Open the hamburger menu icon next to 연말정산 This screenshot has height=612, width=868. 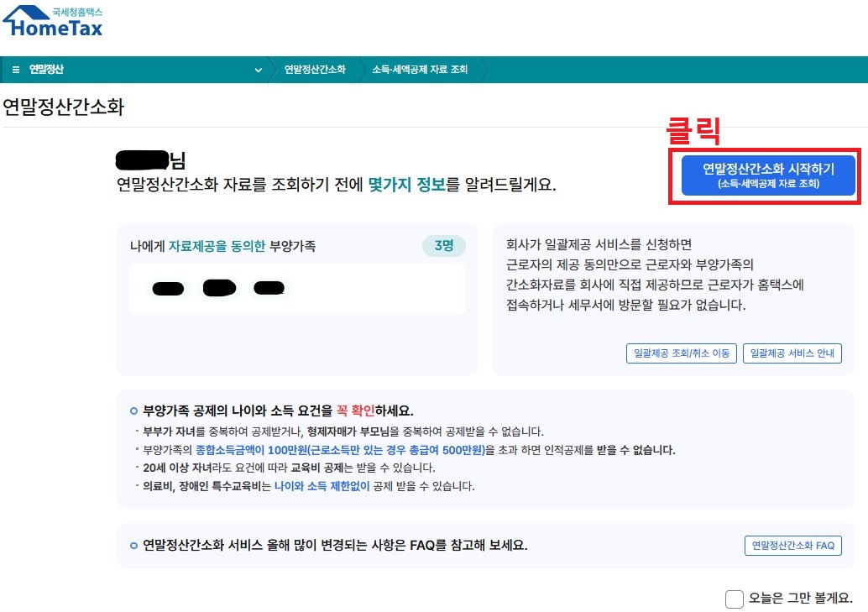[15, 70]
